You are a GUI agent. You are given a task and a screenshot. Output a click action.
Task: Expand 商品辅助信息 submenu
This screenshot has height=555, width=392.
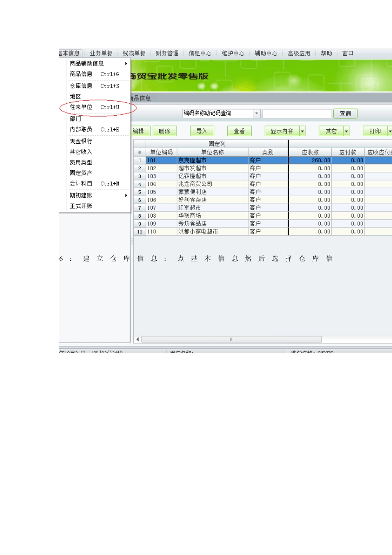coord(98,63)
